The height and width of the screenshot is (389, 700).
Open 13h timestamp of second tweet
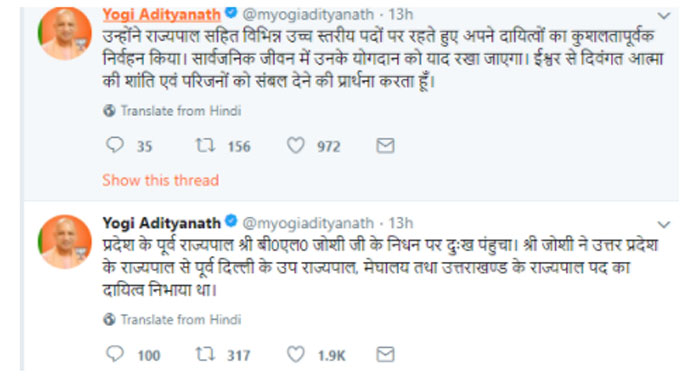tap(400, 223)
